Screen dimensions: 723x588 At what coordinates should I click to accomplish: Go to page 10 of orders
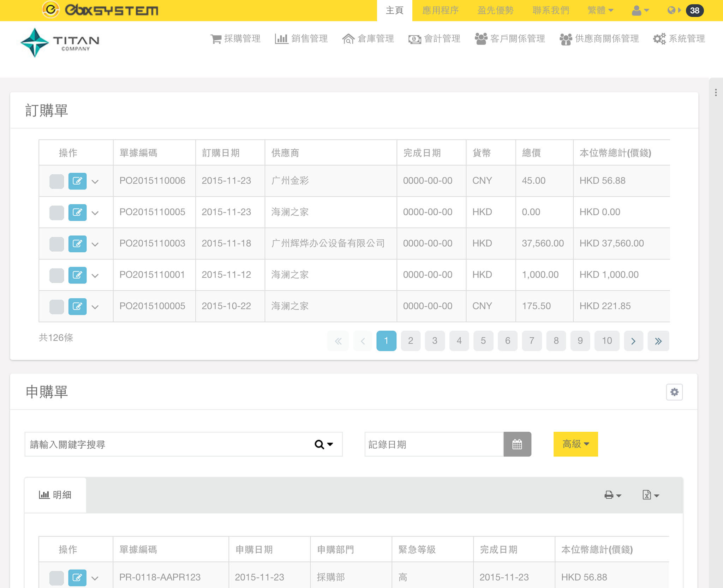click(x=607, y=341)
